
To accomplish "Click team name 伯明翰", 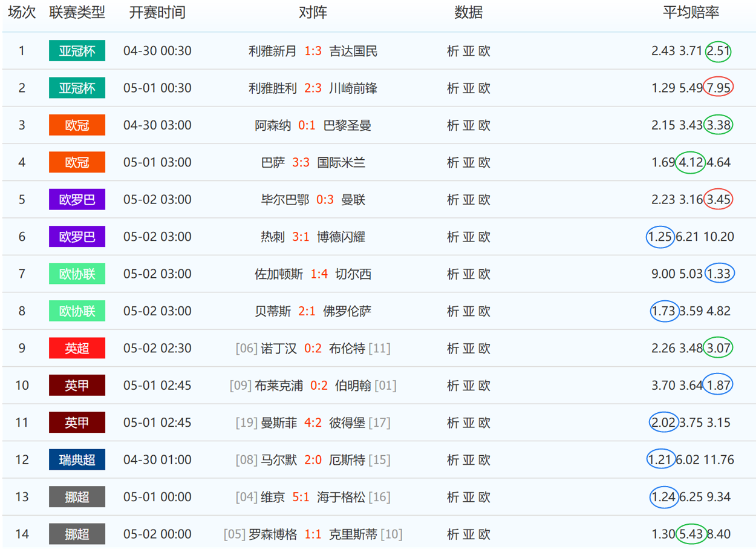I will pos(353,386).
